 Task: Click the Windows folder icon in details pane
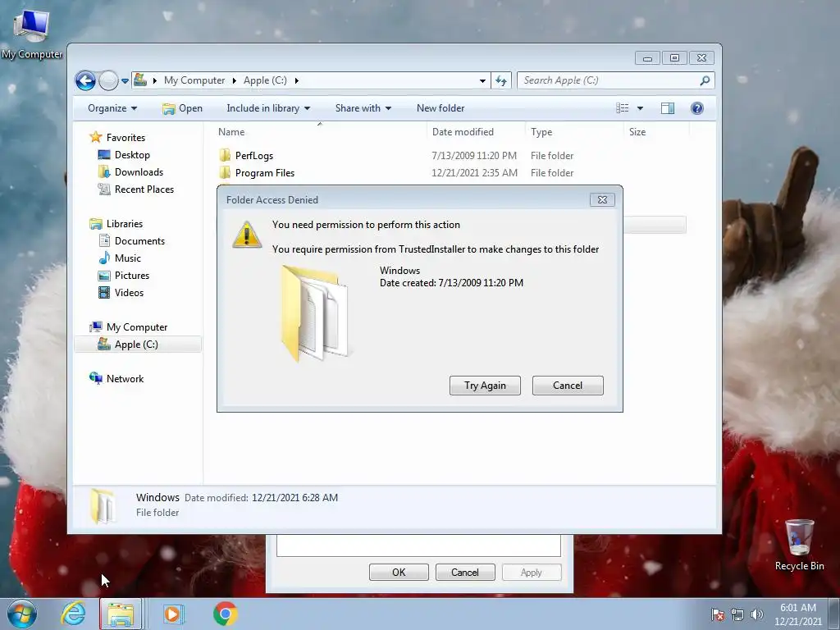pyautogui.click(x=103, y=505)
